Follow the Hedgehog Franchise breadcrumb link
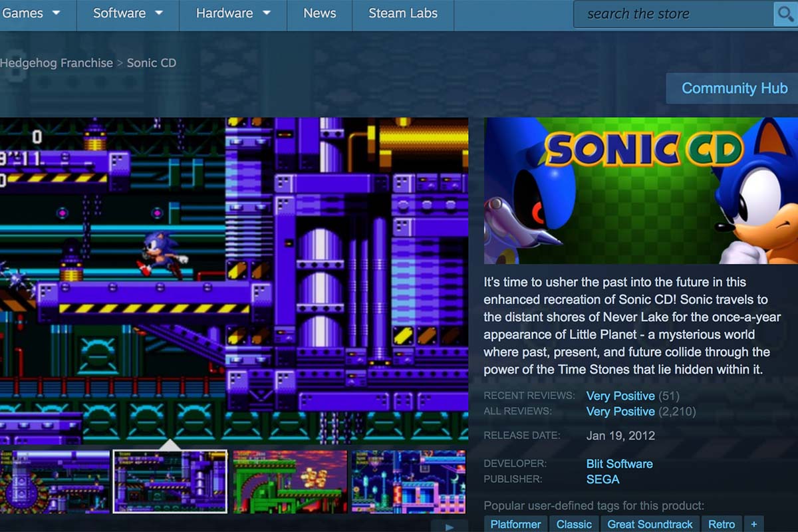The width and height of the screenshot is (798, 532). 57,63
